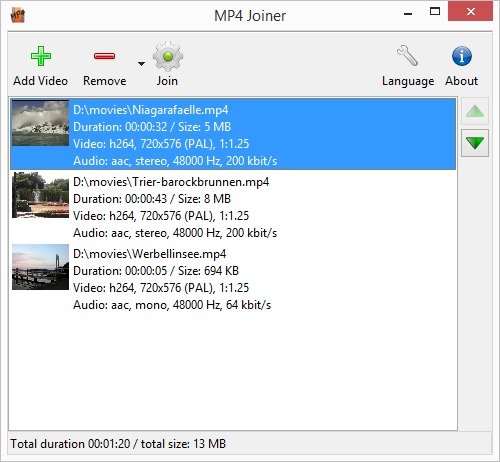
Task: Click the gear Join icon
Action: click(168, 56)
